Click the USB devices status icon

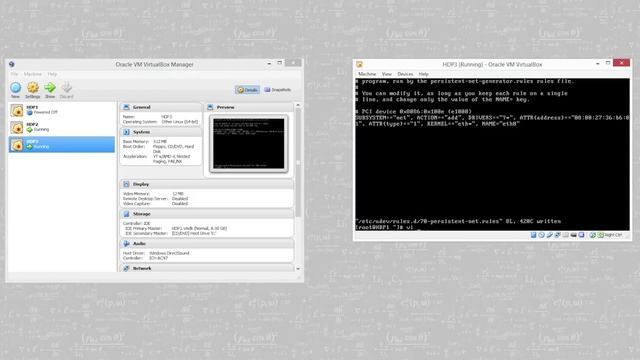click(550, 235)
